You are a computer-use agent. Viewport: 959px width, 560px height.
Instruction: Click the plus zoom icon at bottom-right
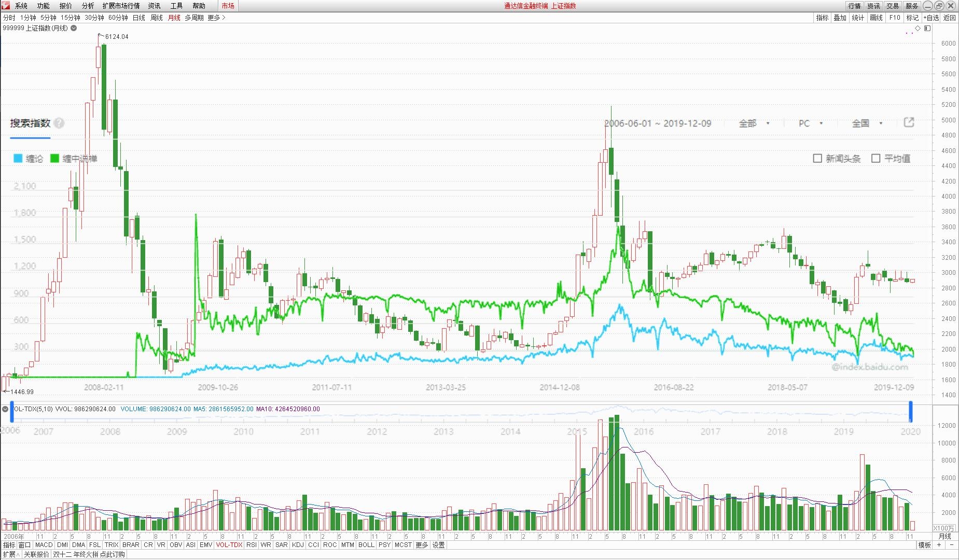(x=939, y=545)
